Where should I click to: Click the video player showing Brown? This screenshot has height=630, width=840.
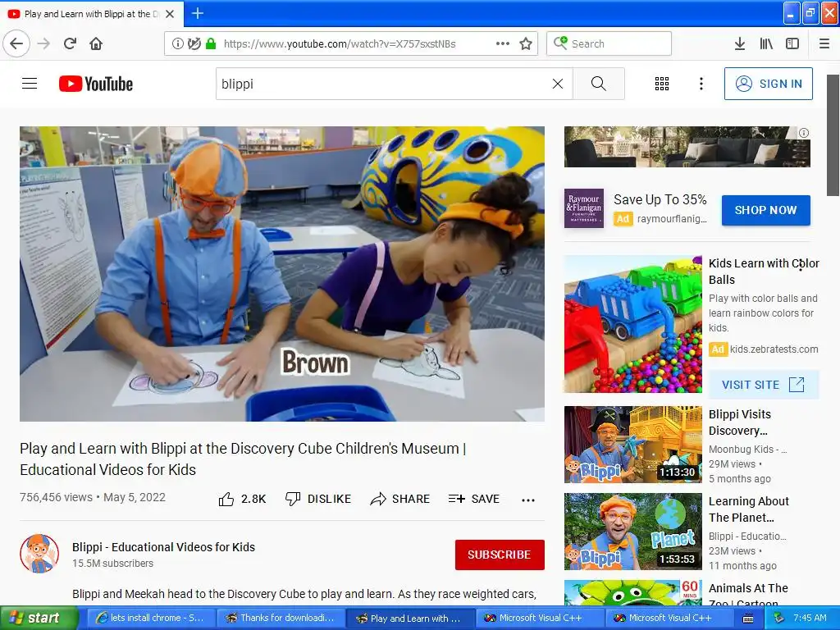coord(282,274)
